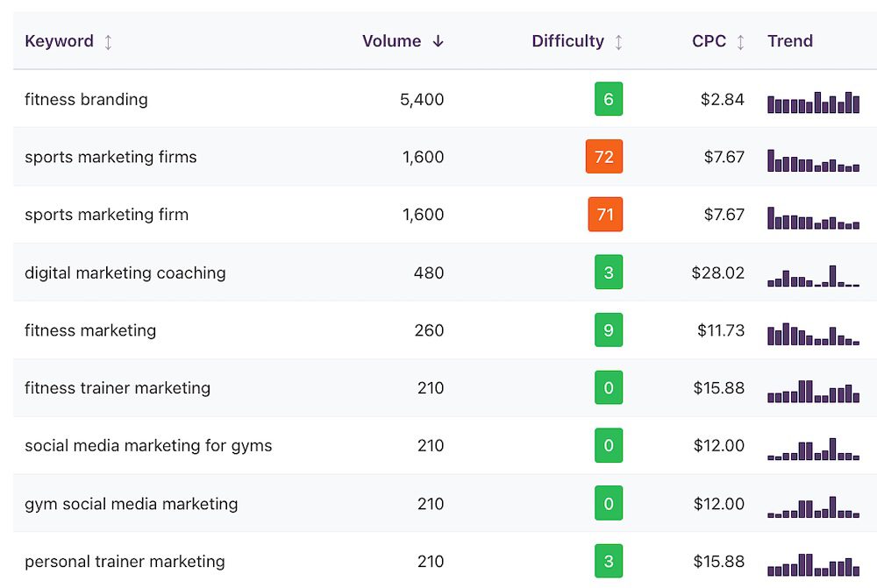The height and width of the screenshot is (588, 877).
Task: Open trend chart for fitness branding
Action: (x=813, y=102)
